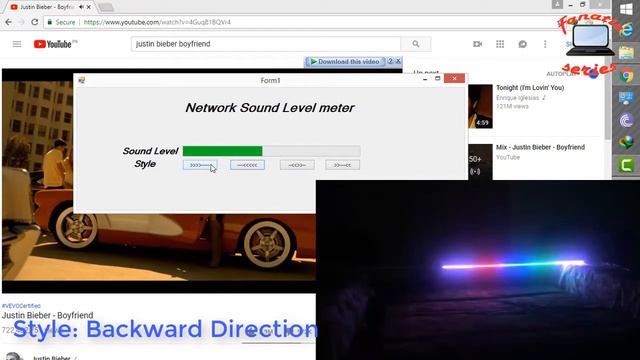Select the forward-direction style button in Form1
Image resolution: width=640 pixels, height=360 pixels.
[x=200, y=165]
